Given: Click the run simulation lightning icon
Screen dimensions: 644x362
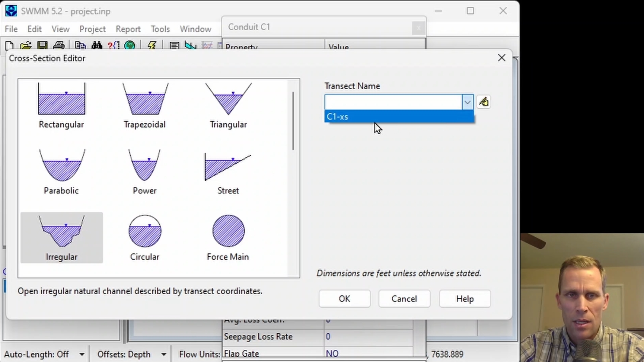Looking at the screenshot, I should tap(152, 45).
